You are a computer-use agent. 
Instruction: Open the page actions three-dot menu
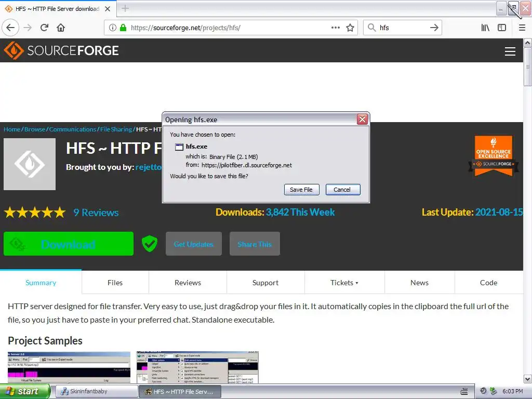pos(335,28)
